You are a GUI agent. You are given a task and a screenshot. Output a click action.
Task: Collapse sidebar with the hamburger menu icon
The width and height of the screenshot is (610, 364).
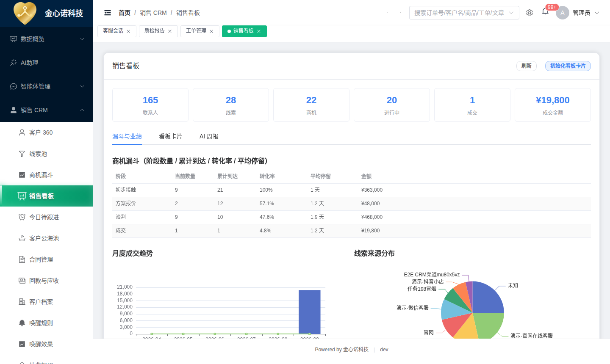(x=108, y=13)
